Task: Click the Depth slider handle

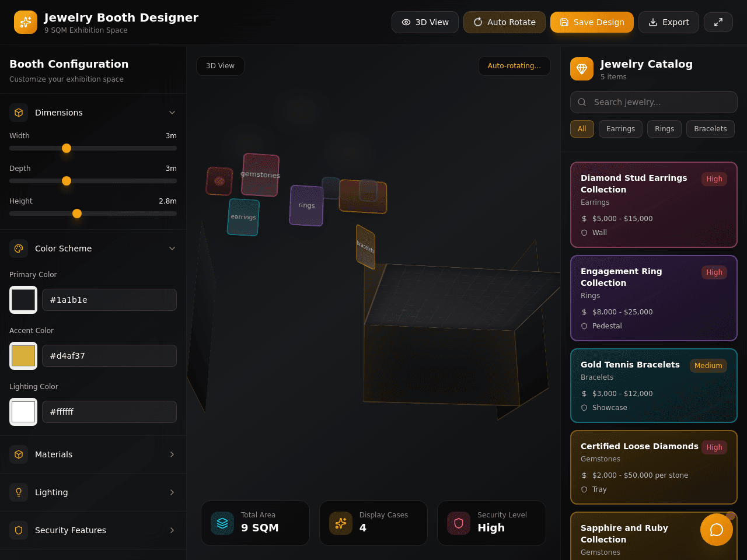Action: click(x=67, y=181)
